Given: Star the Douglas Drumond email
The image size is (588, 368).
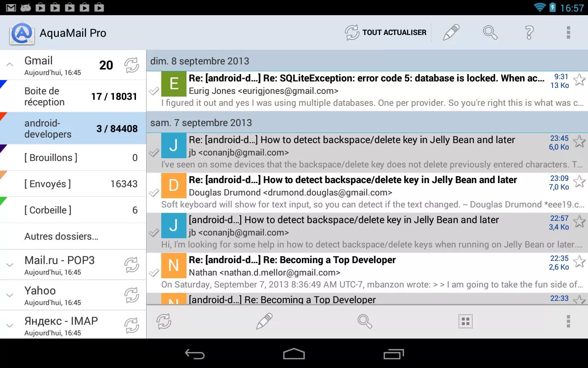Looking at the screenshot, I should tap(580, 181).
